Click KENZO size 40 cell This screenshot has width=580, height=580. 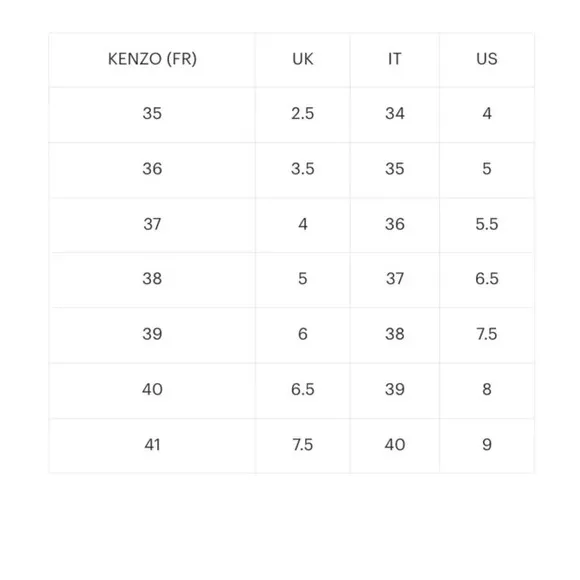[x=152, y=390]
